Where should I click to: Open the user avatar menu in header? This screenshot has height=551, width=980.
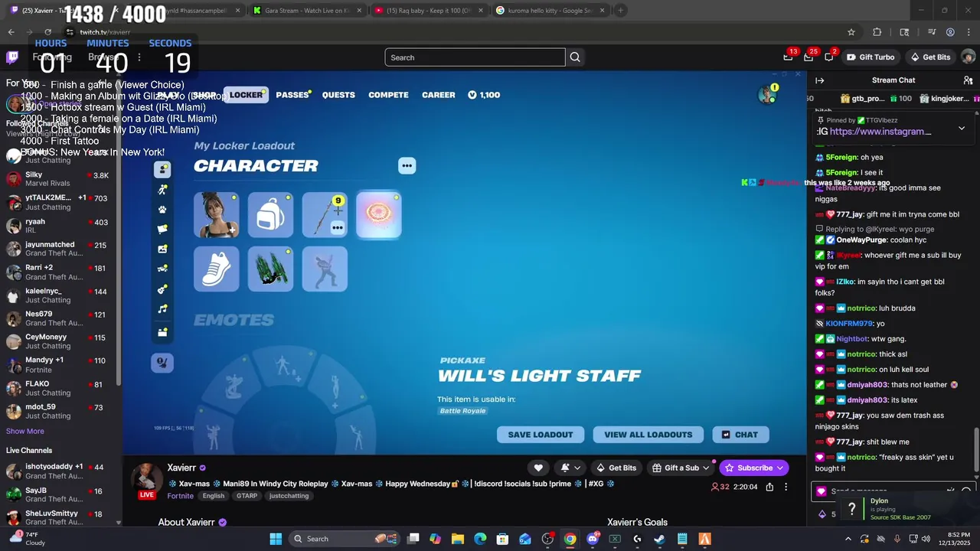pos(969,57)
